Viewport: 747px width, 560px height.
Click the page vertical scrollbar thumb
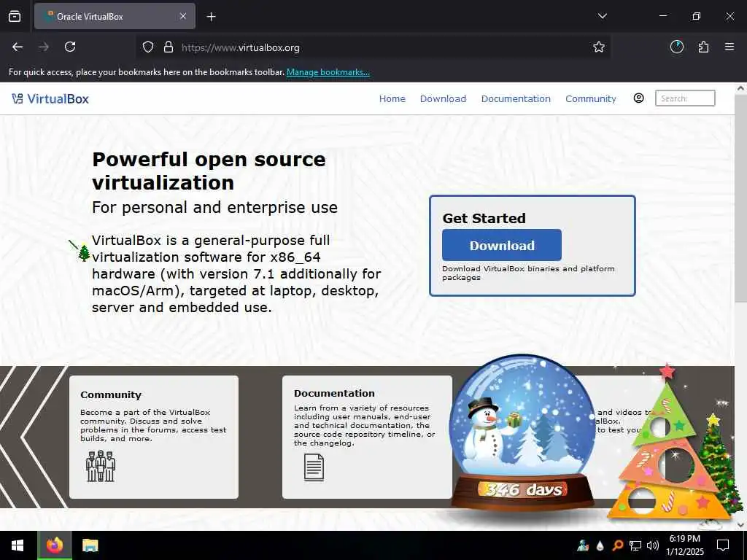(x=740, y=198)
